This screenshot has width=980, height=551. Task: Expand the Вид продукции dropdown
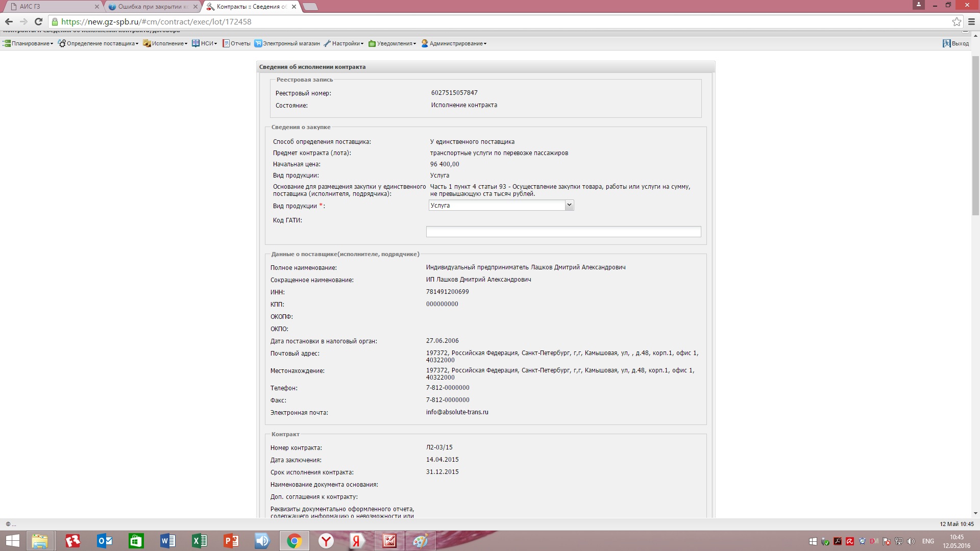(x=569, y=205)
